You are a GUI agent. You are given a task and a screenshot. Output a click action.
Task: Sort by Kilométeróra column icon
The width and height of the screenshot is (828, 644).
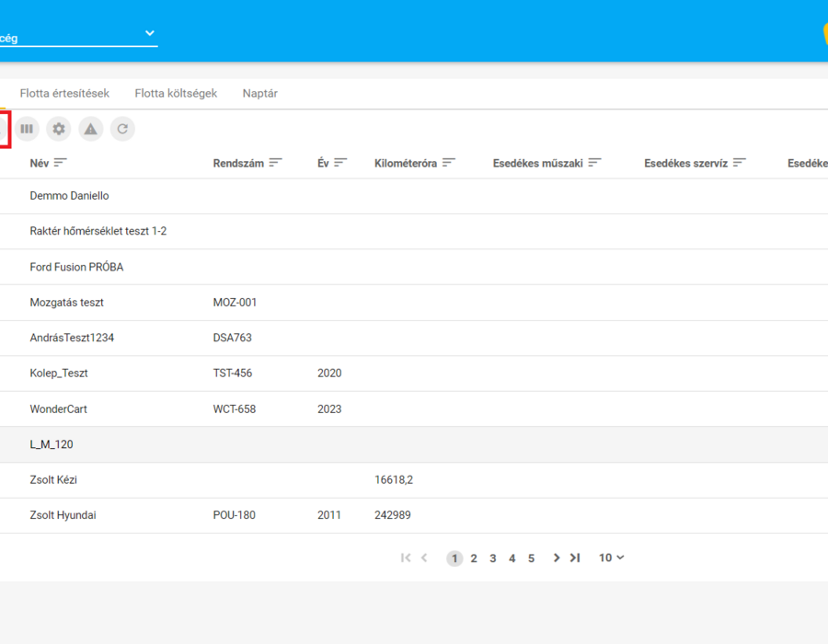448,163
